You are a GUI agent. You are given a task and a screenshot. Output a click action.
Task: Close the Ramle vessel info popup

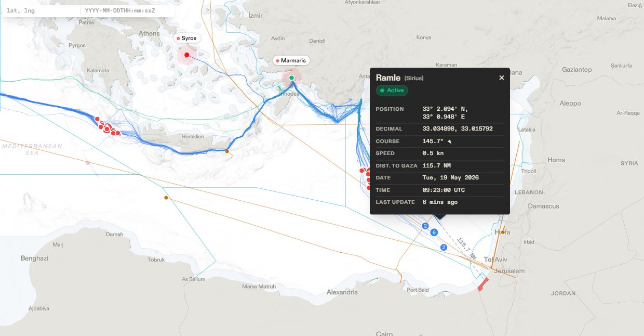click(501, 77)
